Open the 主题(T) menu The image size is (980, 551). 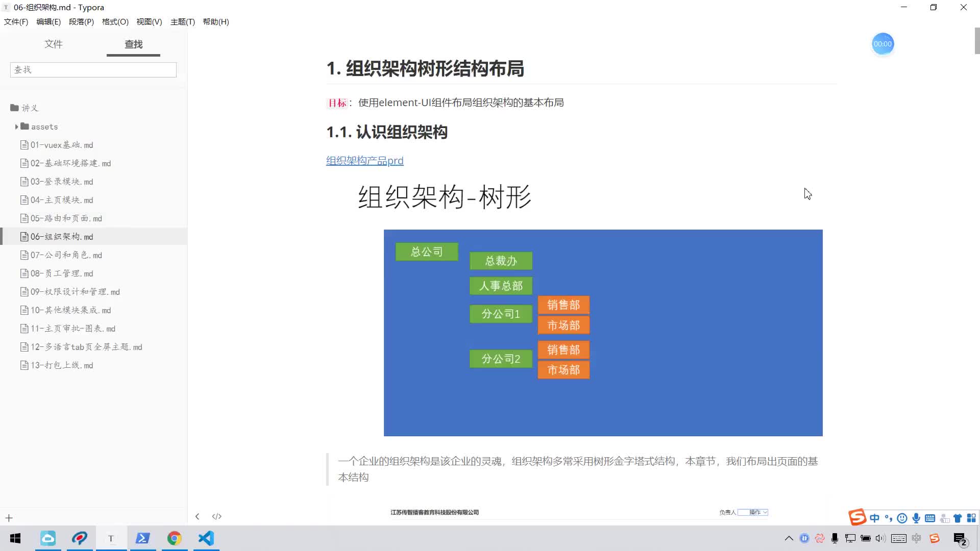(182, 21)
